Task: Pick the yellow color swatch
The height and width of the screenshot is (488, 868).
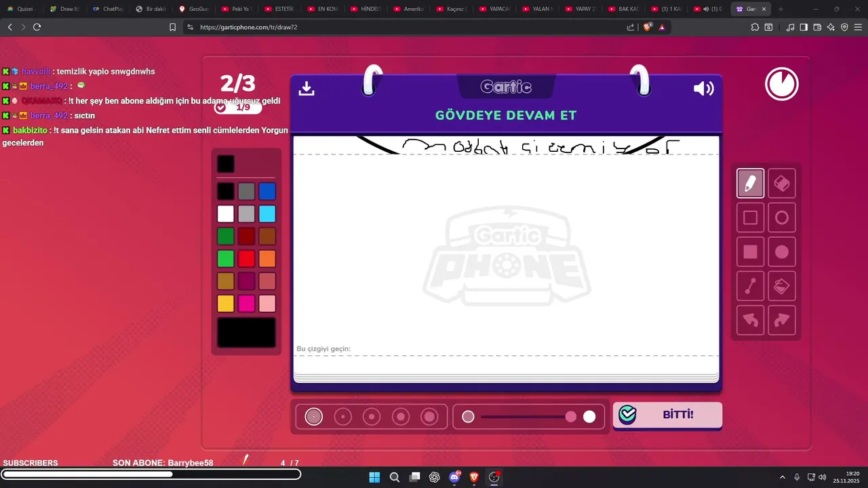Action: tap(226, 304)
